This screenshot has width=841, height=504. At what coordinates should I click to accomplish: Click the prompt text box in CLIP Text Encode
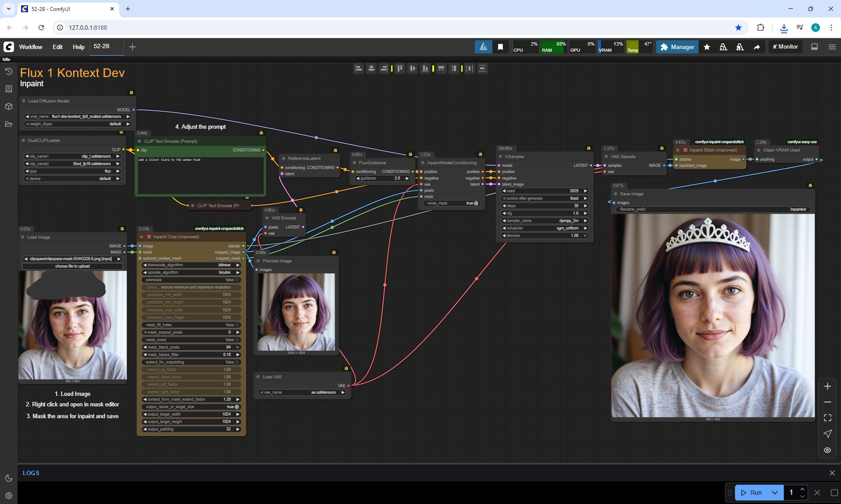click(x=201, y=175)
